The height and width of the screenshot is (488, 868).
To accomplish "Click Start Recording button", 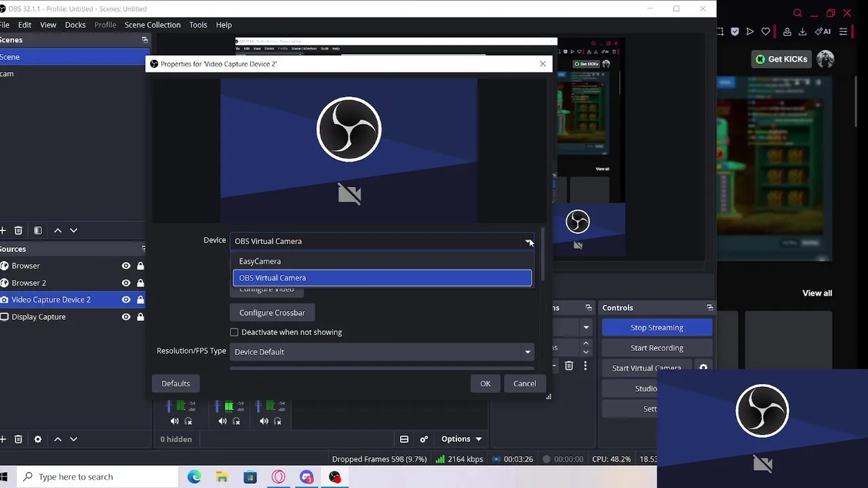I will point(657,348).
